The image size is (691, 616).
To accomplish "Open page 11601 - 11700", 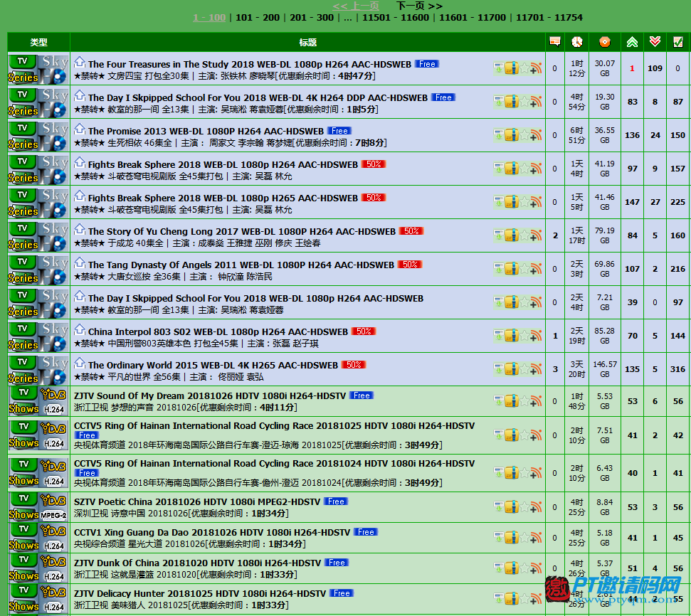I will pos(473,18).
